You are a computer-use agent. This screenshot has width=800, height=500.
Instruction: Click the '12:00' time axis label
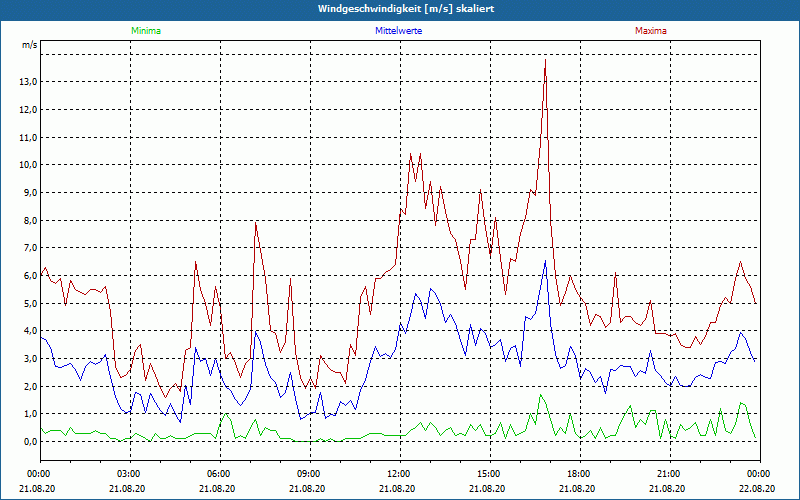tap(397, 474)
